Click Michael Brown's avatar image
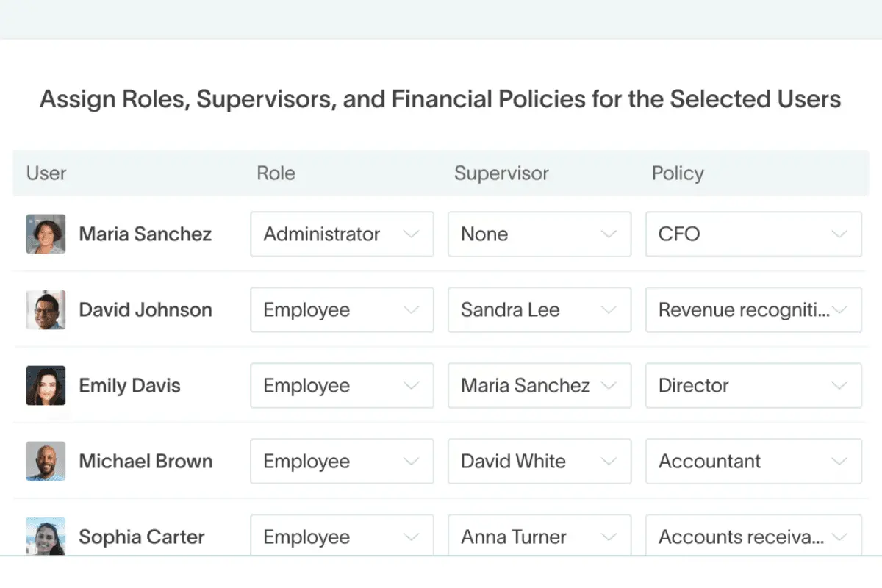882x588 pixels. [46, 461]
